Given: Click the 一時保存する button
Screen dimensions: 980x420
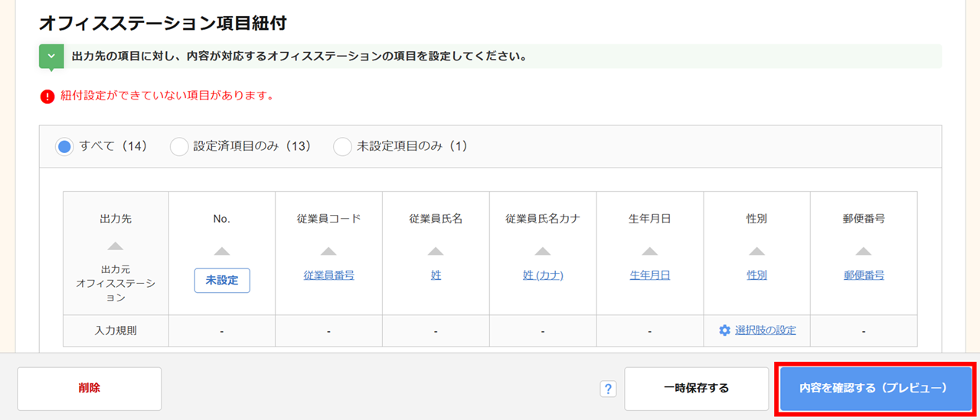Looking at the screenshot, I should click(696, 389).
